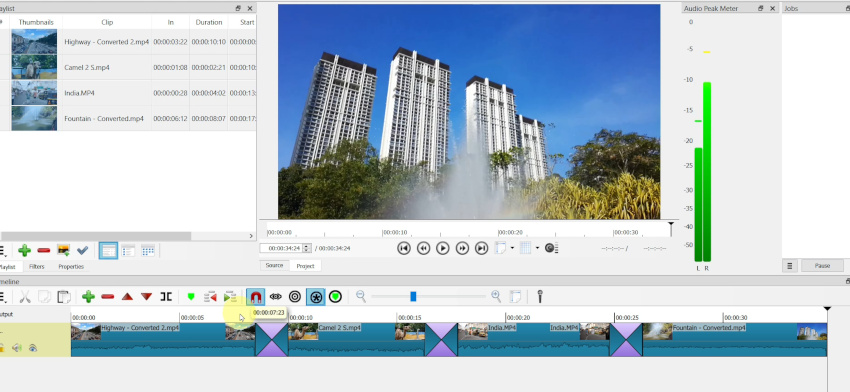The image size is (850, 392).
Task: Toggle the ripple target icon
Action: click(x=294, y=297)
